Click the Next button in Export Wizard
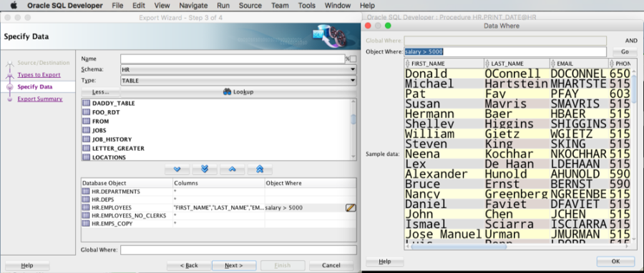Viewport: 644px width, 273px height. (234, 265)
